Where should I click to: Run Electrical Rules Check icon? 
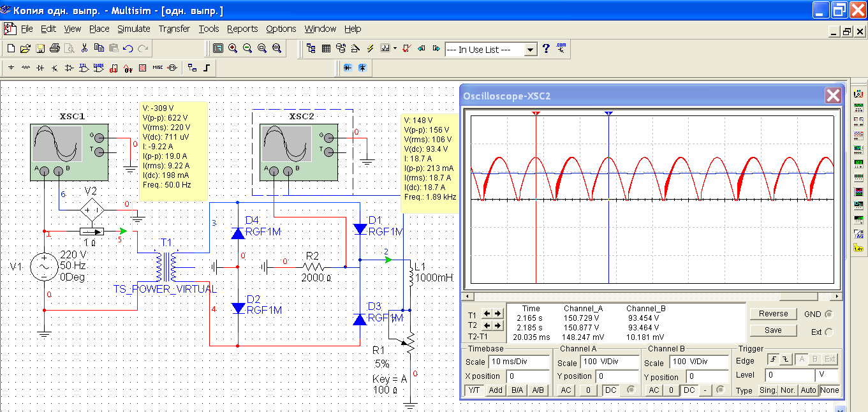(406, 48)
